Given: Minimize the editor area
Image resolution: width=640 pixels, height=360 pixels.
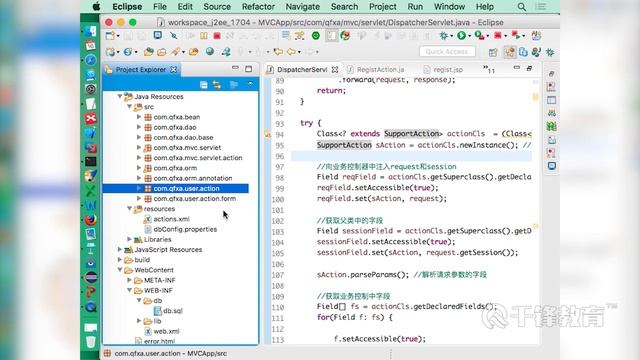Looking at the screenshot, I should 517,67.
